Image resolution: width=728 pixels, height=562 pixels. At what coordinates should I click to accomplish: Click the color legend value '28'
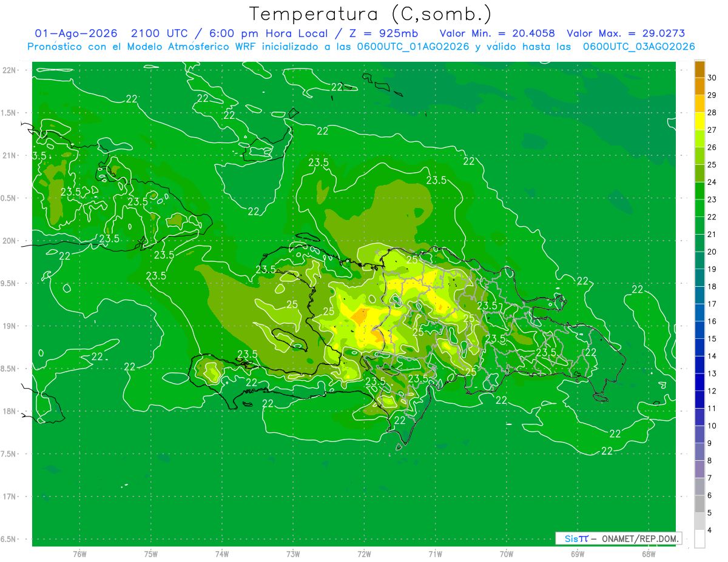click(712, 112)
